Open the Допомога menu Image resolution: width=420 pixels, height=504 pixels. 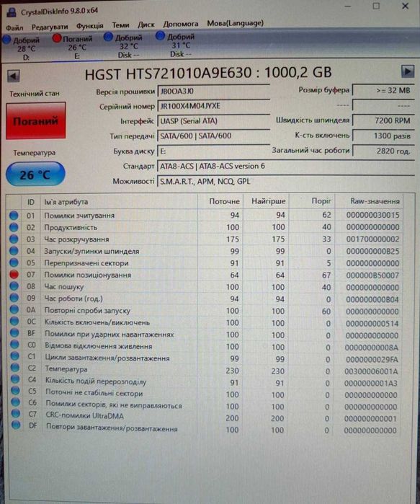(180, 24)
